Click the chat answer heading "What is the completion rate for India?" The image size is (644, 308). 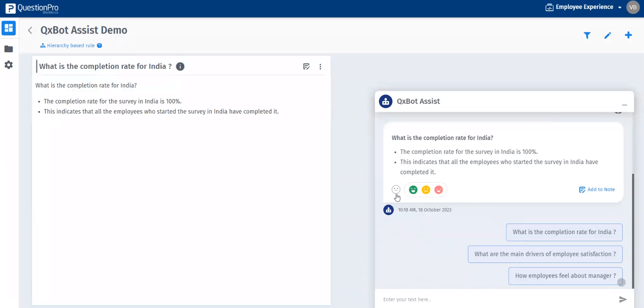(x=442, y=138)
